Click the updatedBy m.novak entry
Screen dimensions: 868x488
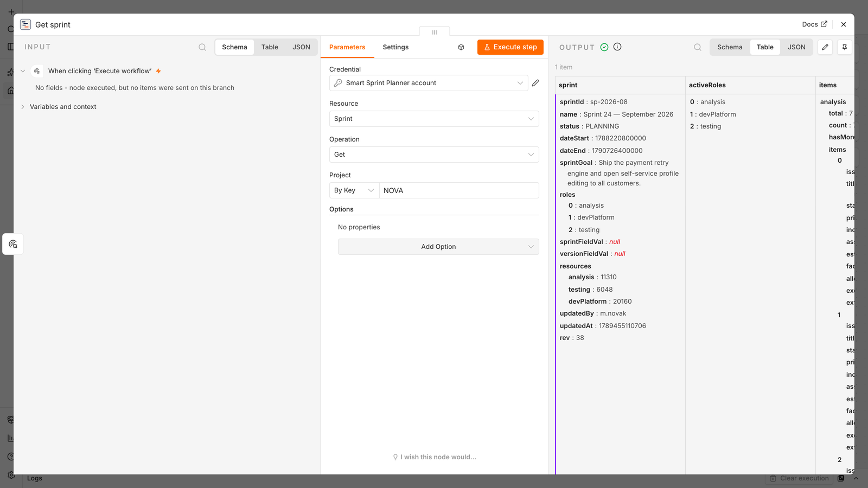click(x=593, y=313)
